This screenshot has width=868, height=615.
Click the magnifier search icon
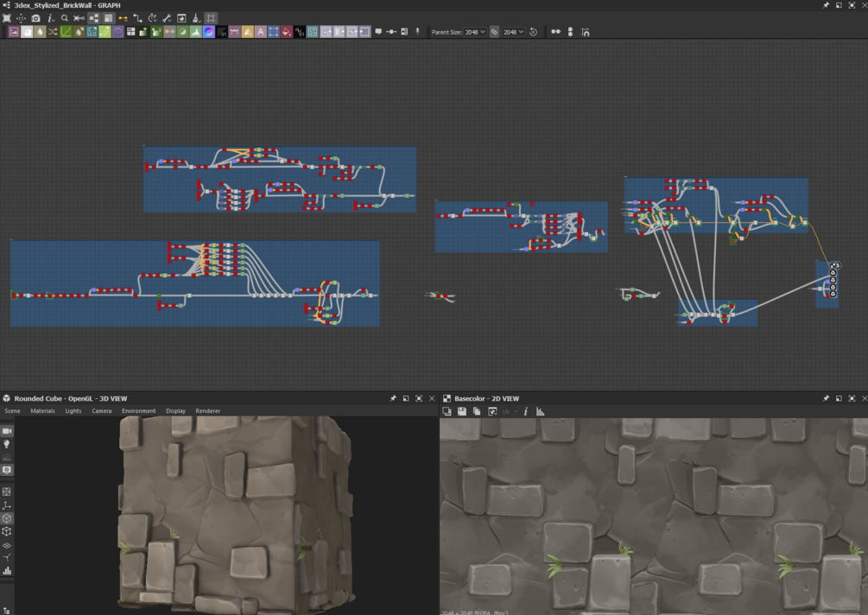65,18
